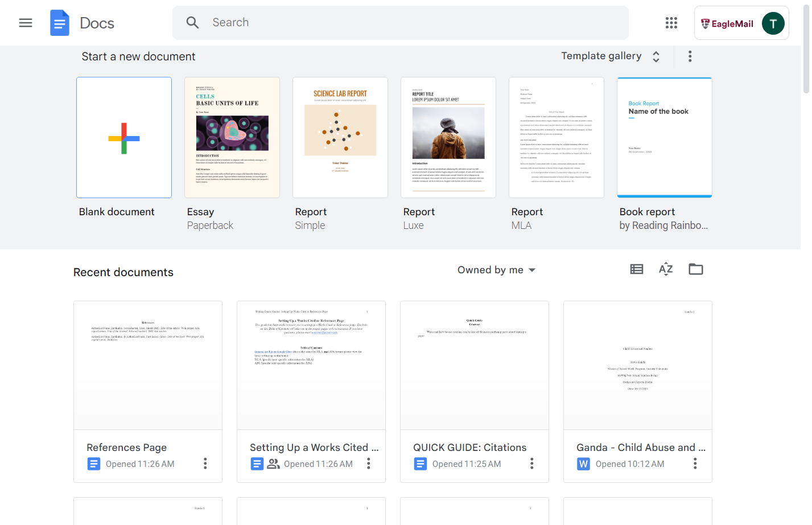
Task: Choose the Essay Paperback template
Action: tap(232, 138)
